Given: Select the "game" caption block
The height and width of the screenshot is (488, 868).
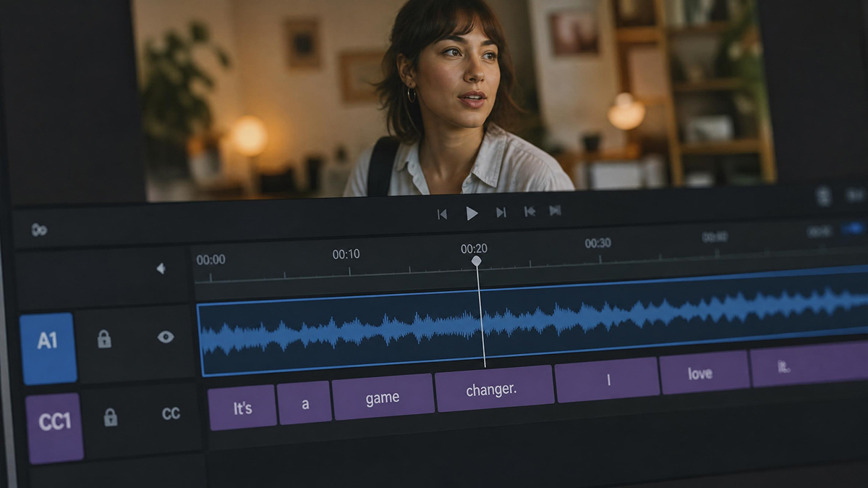Looking at the screenshot, I should pyautogui.click(x=383, y=397).
